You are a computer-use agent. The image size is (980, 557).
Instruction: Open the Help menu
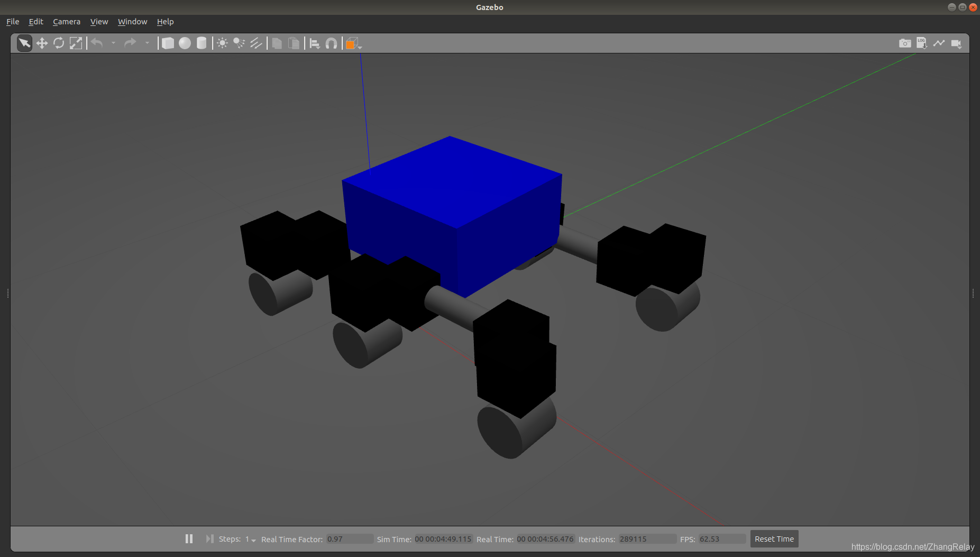point(165,22)
